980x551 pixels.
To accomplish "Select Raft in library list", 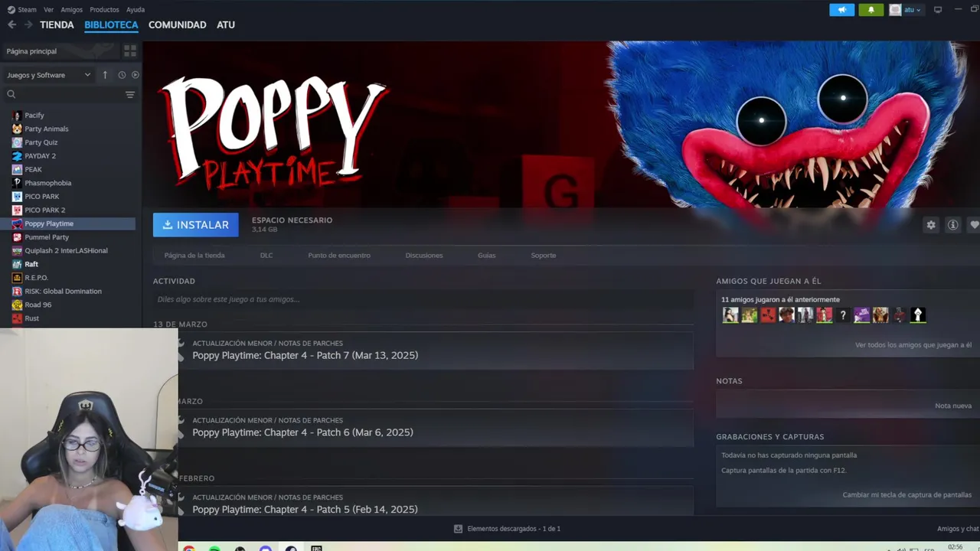I will click(31, 264).
